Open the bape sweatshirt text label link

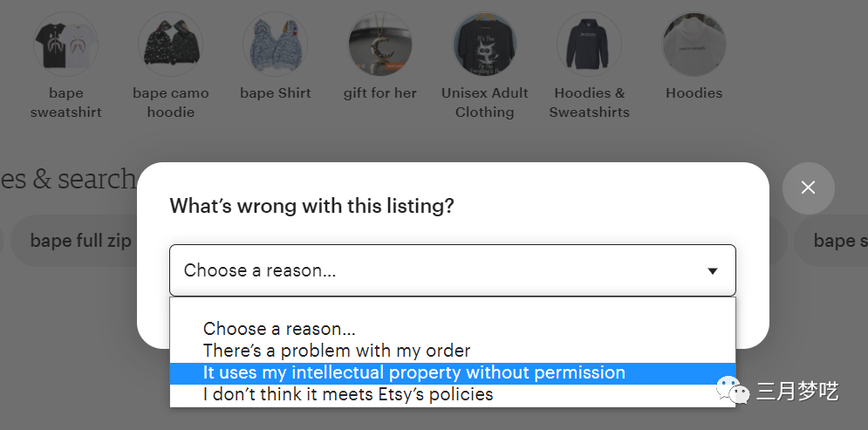[x=66, y=102]
